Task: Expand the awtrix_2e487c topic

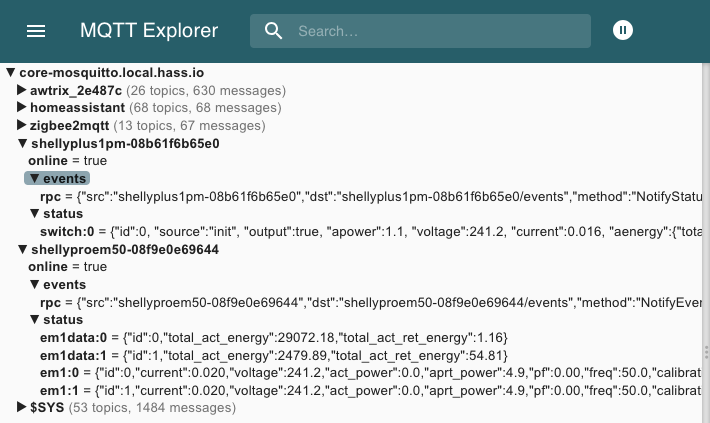Action: click(21, 90)
